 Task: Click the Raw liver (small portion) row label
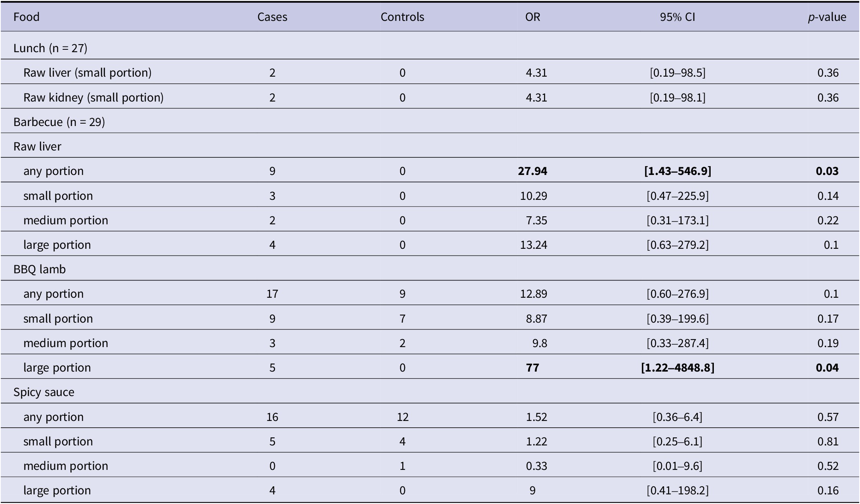(88, 73)
